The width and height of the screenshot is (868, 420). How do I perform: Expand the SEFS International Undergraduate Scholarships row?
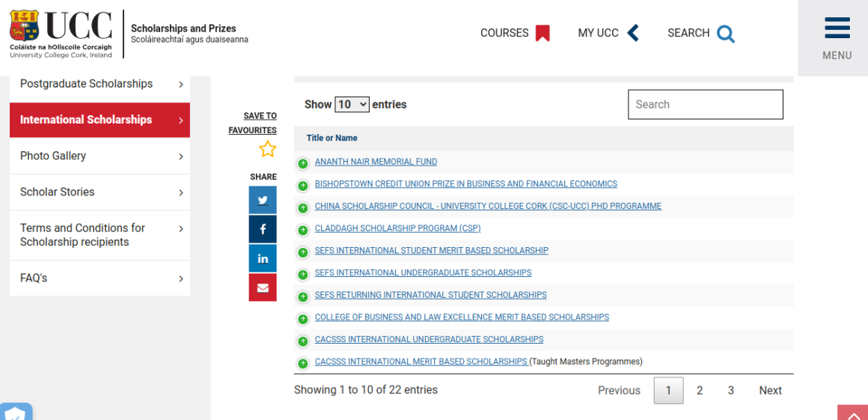pos(303,274)
